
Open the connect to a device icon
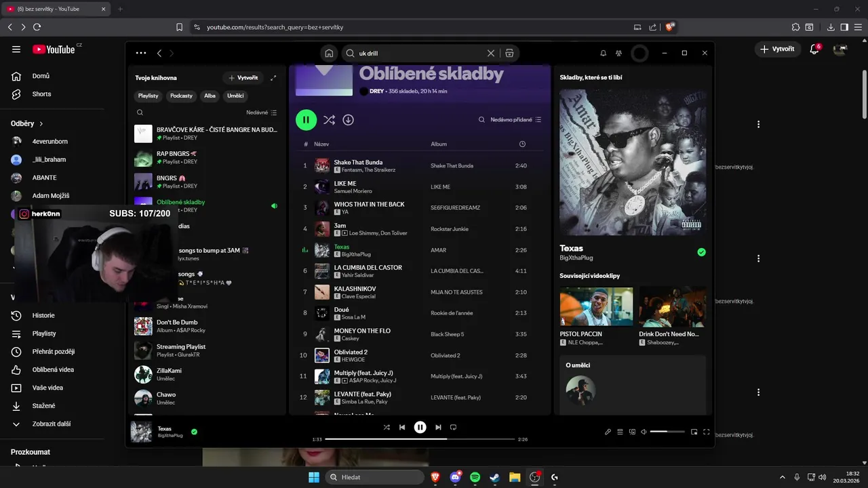(632, 432)
